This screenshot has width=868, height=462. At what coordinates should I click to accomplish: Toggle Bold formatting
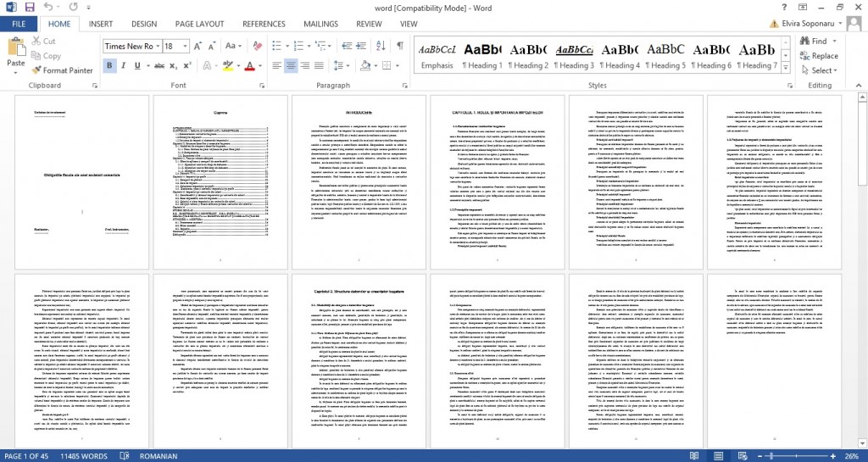click(110, 65)
